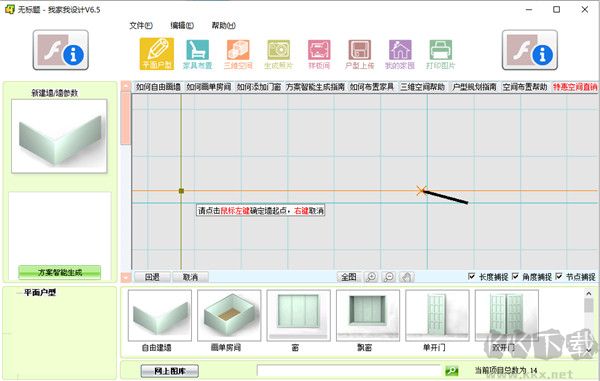Screen dimensions: 600x381
Task: Open the 三维空间帮助 tab
Action: click(x=422, y=87)
